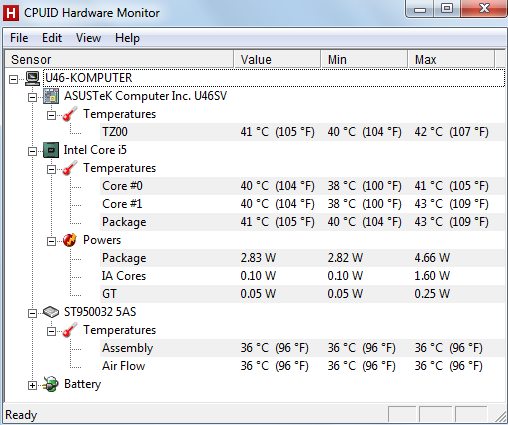Collapse the Intel Core i5 node
The height and width of the screenshot is (425, 508).
coord(32,151)
